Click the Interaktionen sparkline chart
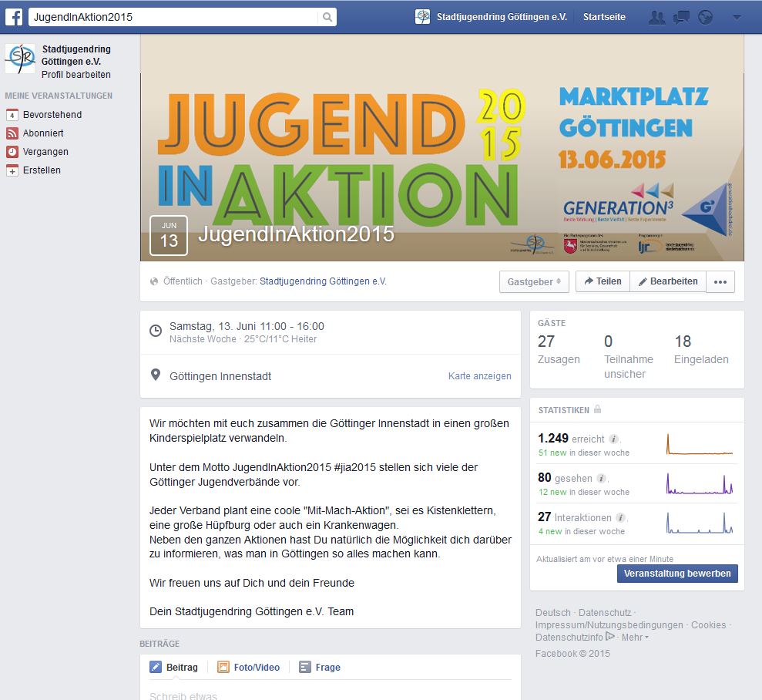 700,523
